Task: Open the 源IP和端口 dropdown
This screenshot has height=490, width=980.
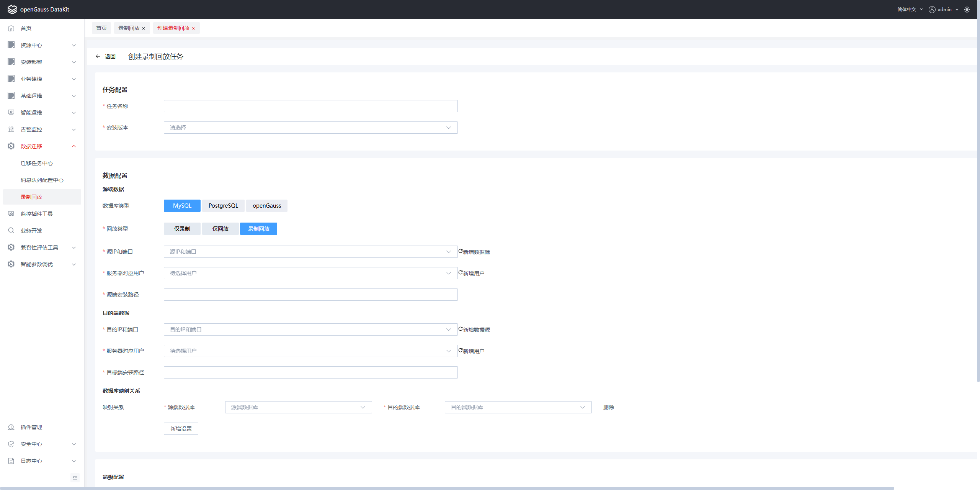Action: [x=310, y=252]
